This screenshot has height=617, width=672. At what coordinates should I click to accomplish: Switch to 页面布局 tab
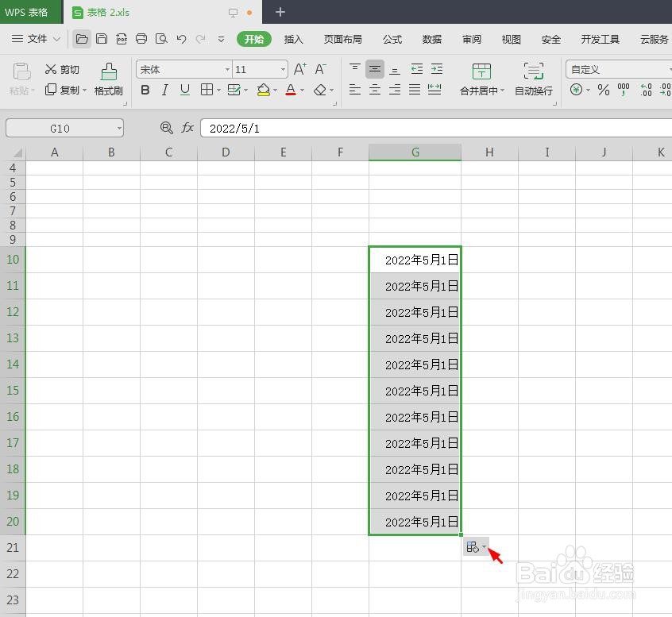[x=343, y=40]
